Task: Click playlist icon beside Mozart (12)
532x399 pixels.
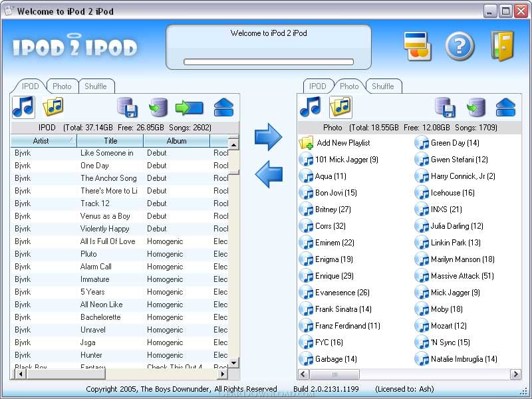Action: (422, 326)
